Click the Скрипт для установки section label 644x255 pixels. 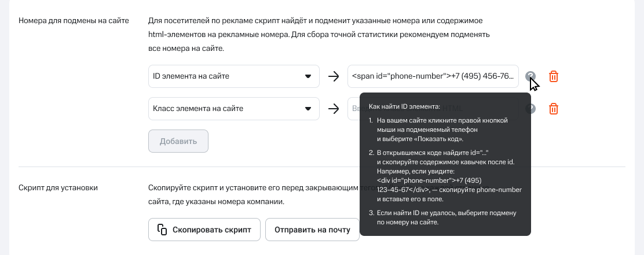click(58, 188)
